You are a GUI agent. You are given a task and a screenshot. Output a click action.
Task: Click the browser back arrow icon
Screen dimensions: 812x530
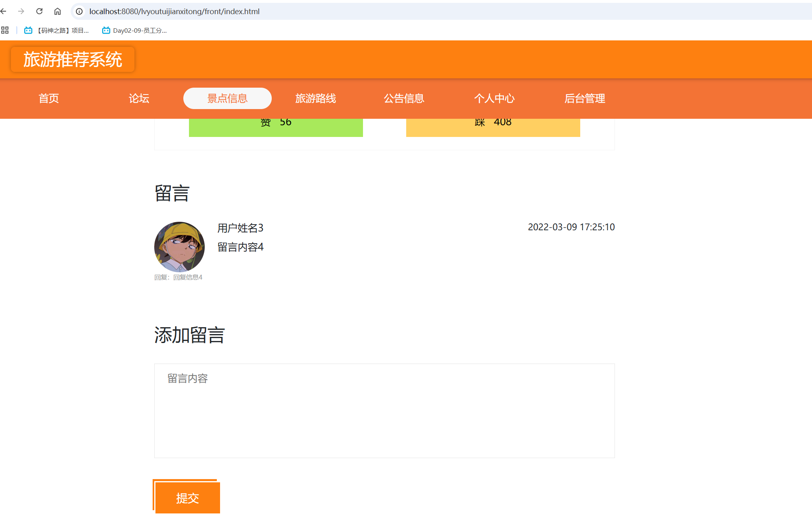(x=4, y=11)
